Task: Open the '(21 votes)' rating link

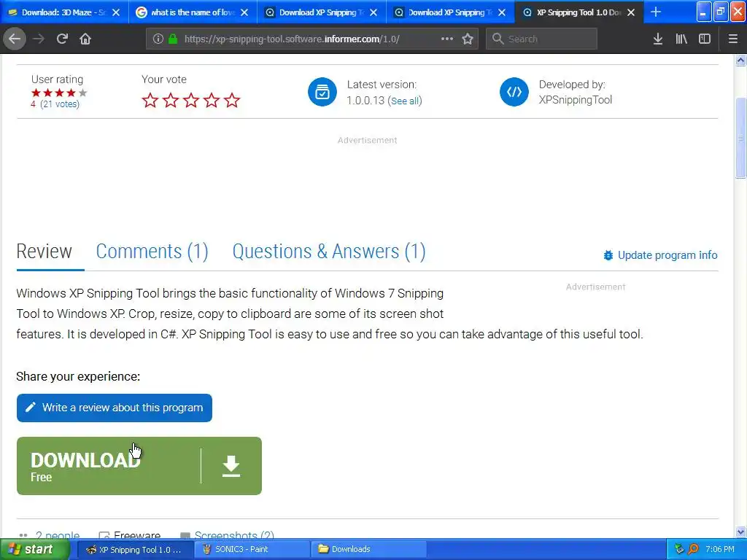Action: (60, 104)
